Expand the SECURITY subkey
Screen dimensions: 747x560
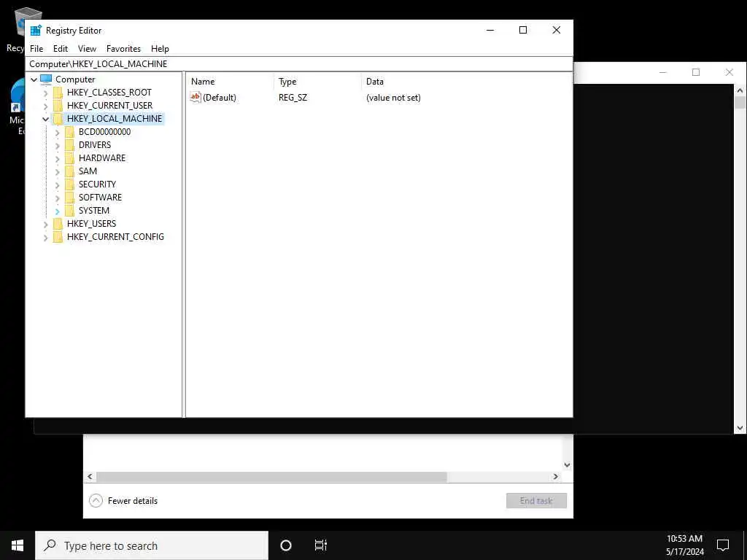point(57,184)
